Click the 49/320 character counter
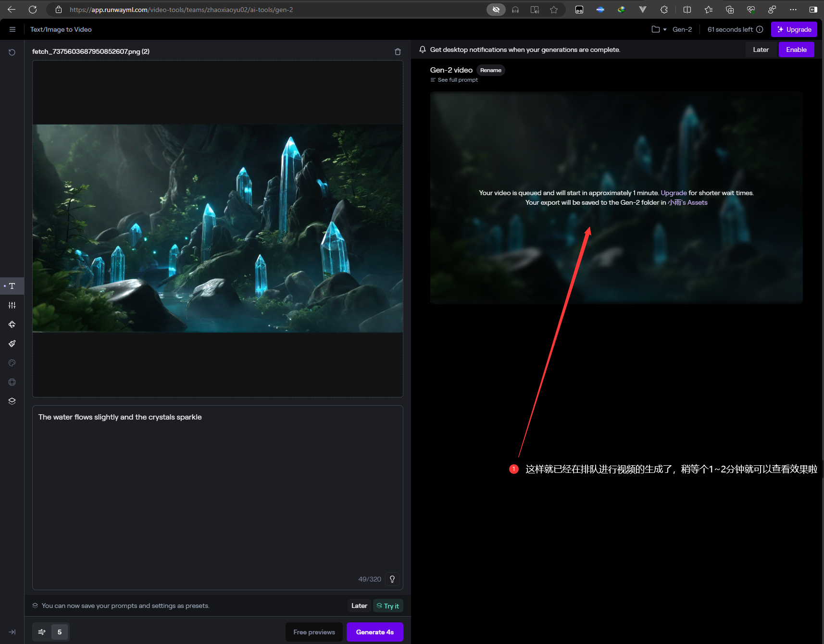824x644 pixels. coord(370,579)
